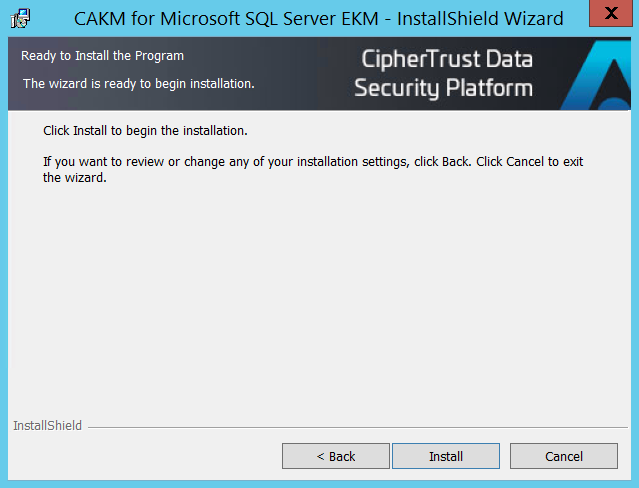Image resolution: width=639 pixels, height=488 pixels.
Task: Click the InstallShield label near the bottom
Action: pos(47,426)
